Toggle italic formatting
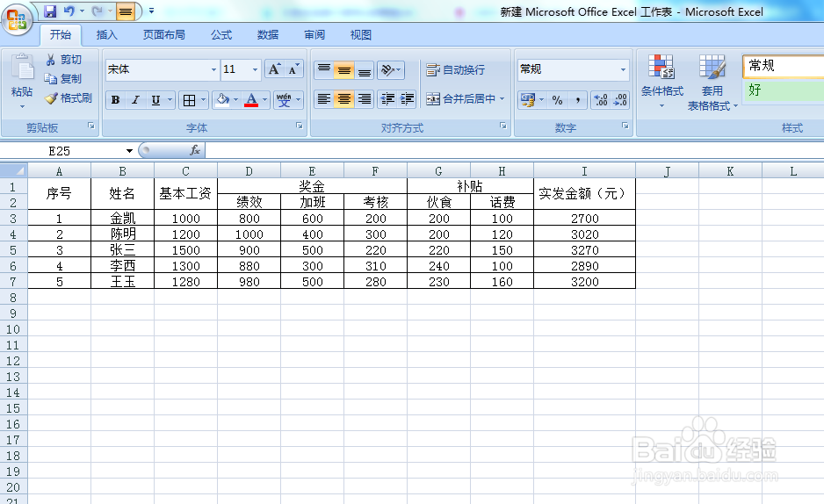Screen dimensions: 824x504 (135, 100)
